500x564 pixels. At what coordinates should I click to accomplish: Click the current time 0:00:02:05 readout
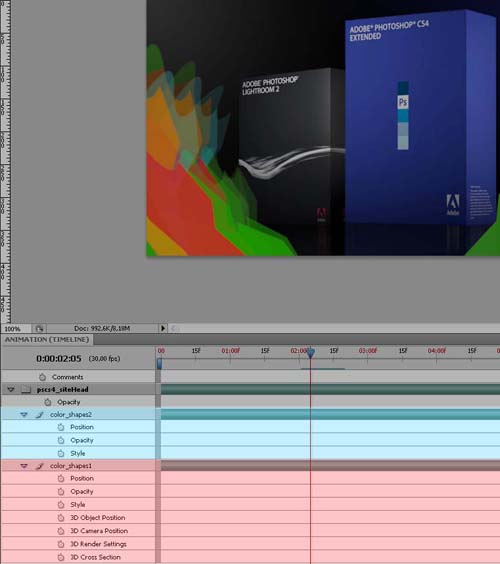(x=59, y=359)
